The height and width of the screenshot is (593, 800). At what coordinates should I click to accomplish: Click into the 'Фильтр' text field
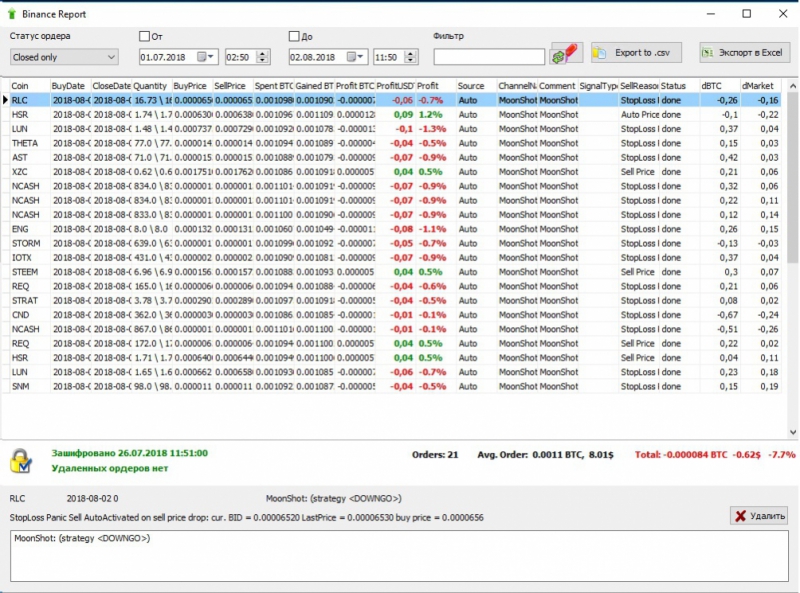tap(489, 57)
